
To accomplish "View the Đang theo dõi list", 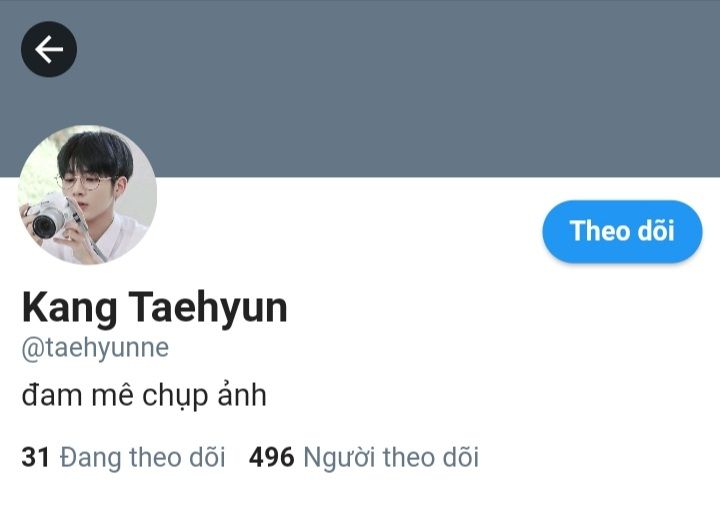I will 123,457.
